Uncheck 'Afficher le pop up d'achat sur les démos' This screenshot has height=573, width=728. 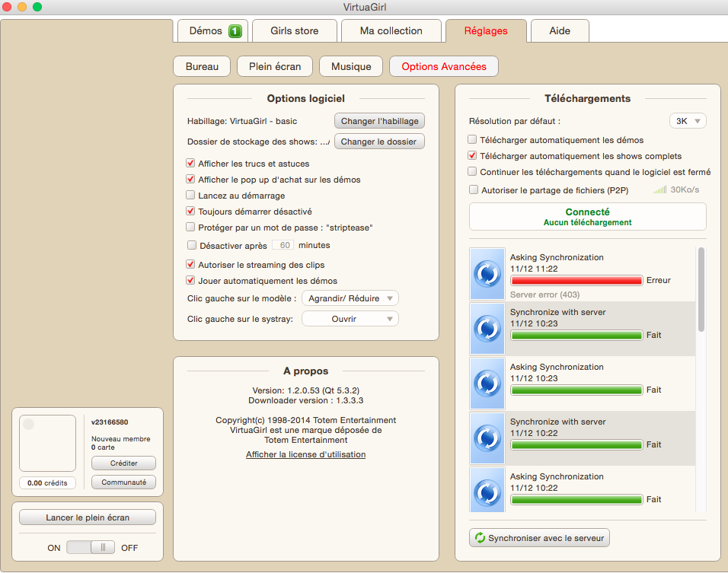click(x=190, y=179)
